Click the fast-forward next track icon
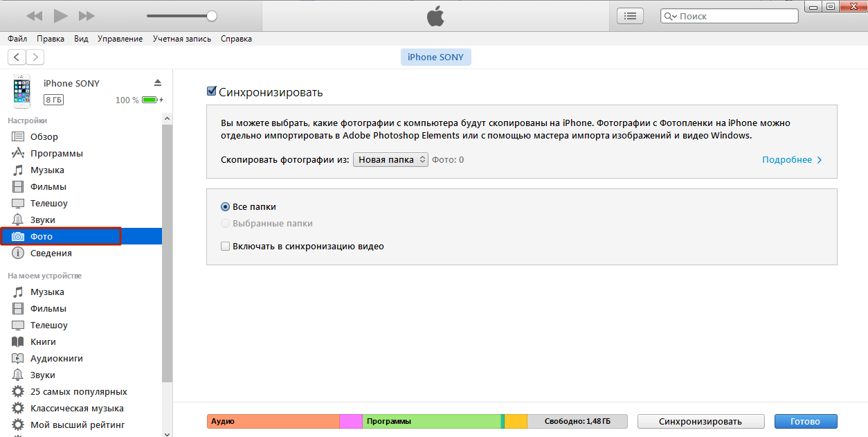Viewport: 868px width, 437px height. pyautogui.click(x=87, y=16)
